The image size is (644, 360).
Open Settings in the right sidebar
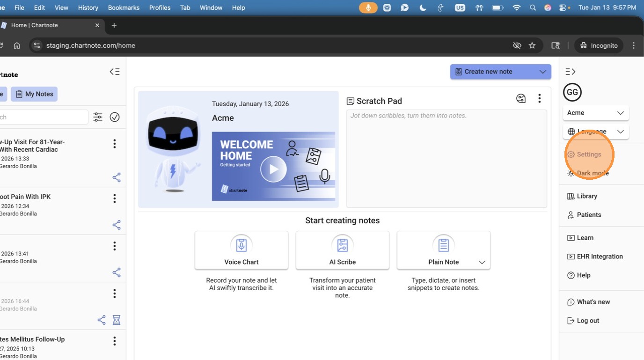584,154
